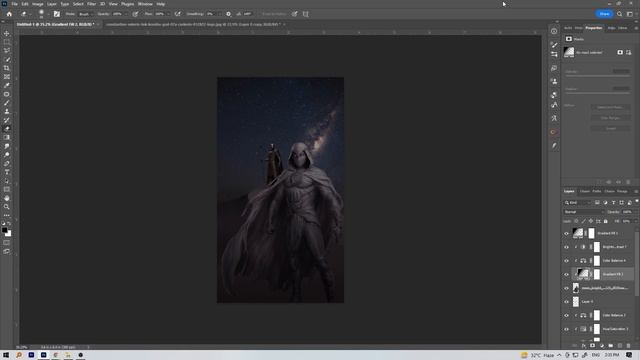The width and height of the screenshot is (640, 360).
Task: Click the Share button
Action: [604, 14]
